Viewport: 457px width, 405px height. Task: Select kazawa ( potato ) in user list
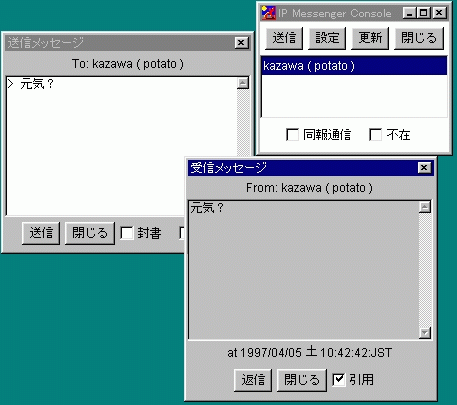click(354, 66)
